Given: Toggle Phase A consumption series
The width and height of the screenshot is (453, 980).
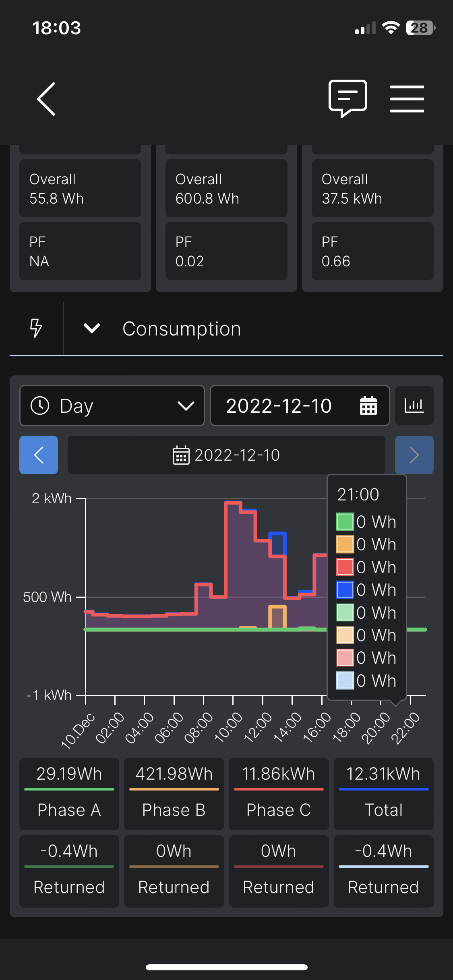Looking at the screenshot, I should coord(69,793).
